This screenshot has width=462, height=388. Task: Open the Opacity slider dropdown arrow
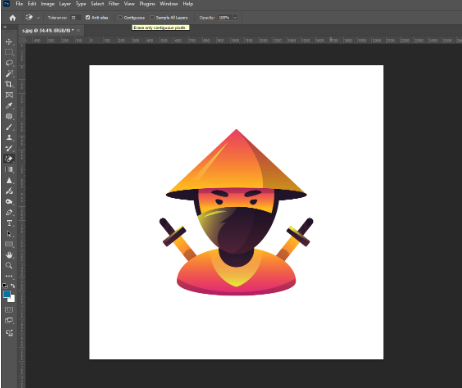coord(235,17)
